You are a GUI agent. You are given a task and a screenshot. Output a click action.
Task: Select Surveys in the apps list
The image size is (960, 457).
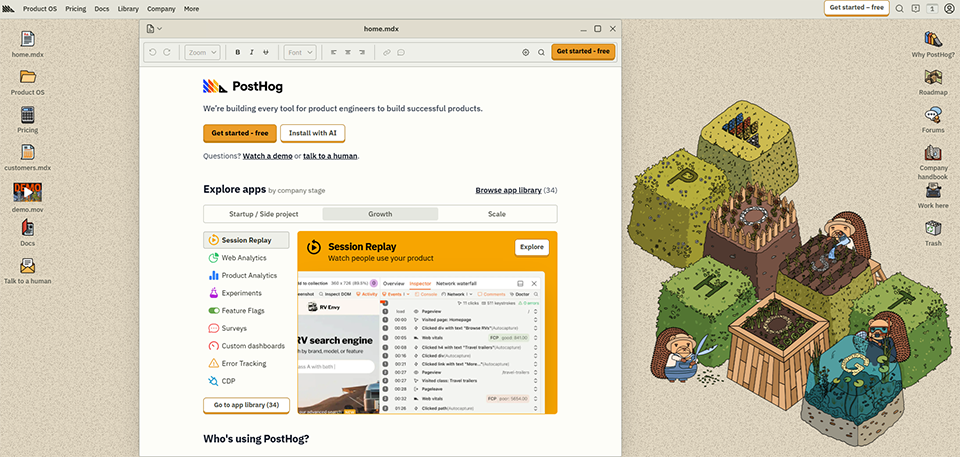click(246, 328)
